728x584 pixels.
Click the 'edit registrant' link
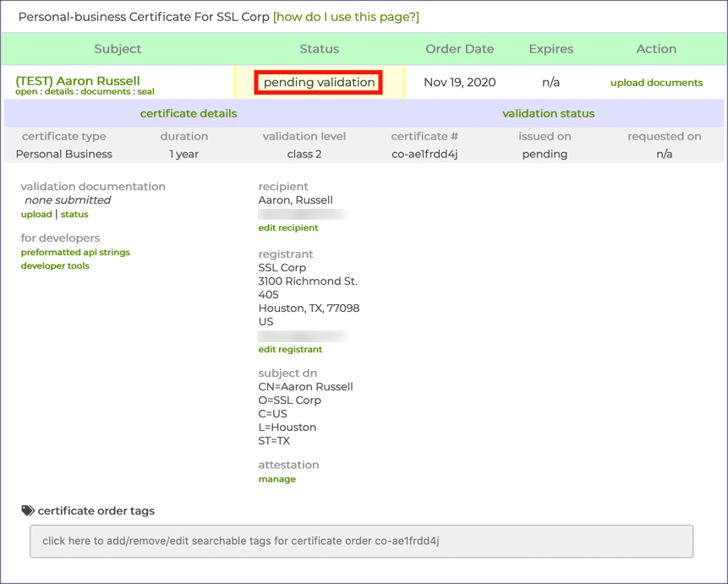pos(290,349)
